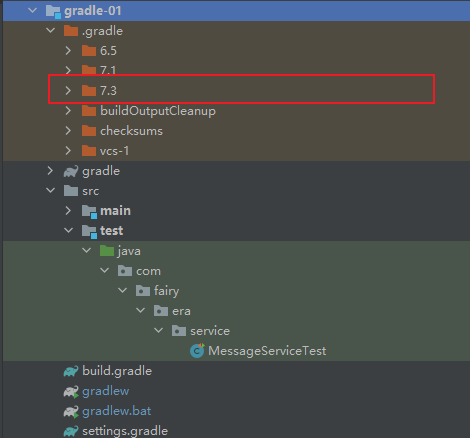Click the main module folder icon
The image size is (470, 438).
89,212
